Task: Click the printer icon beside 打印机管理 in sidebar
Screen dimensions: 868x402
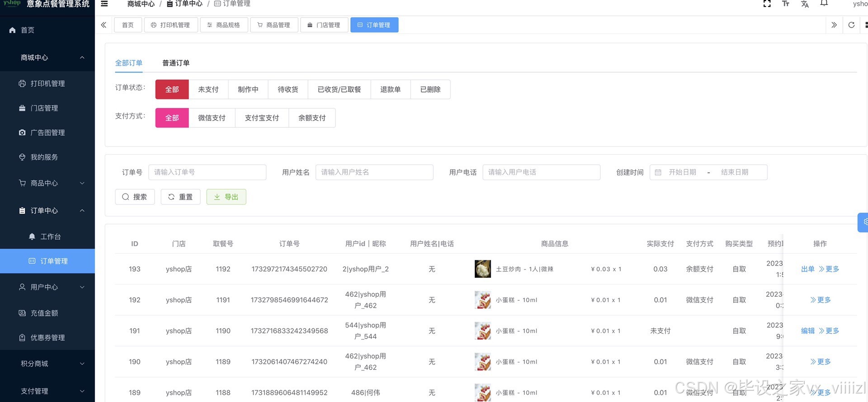Action: click(22, 84)
